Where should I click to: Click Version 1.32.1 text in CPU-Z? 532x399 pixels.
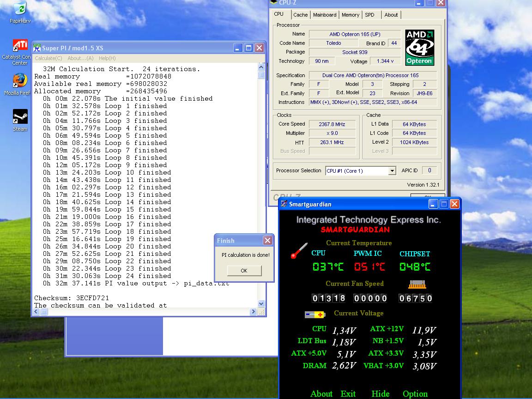[x=423, y=185]
